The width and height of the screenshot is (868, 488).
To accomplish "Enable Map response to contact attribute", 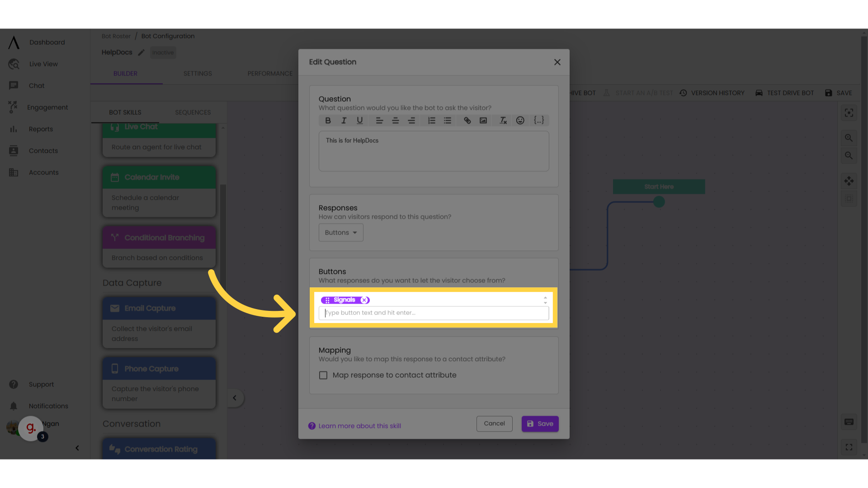I will [x=323, y=374].
